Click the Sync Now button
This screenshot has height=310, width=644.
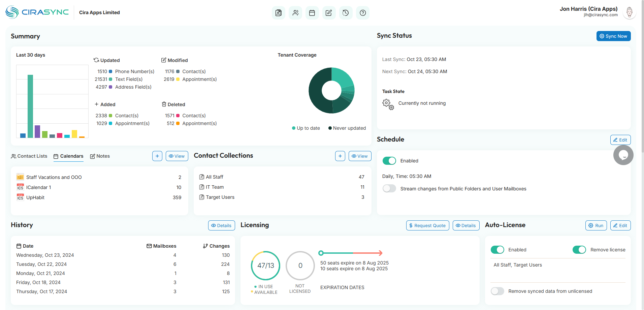coord(613,36)
